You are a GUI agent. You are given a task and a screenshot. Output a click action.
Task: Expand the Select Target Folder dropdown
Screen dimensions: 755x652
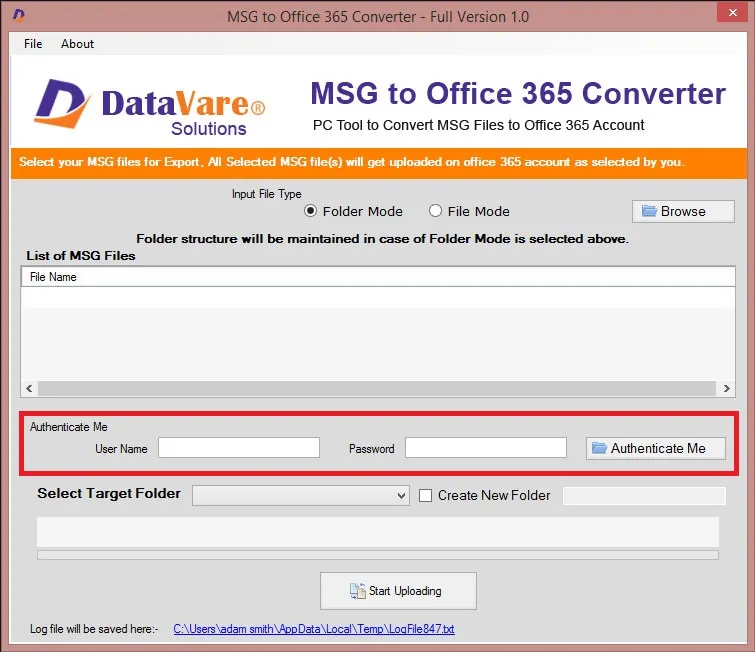click(x=301, y=496)
